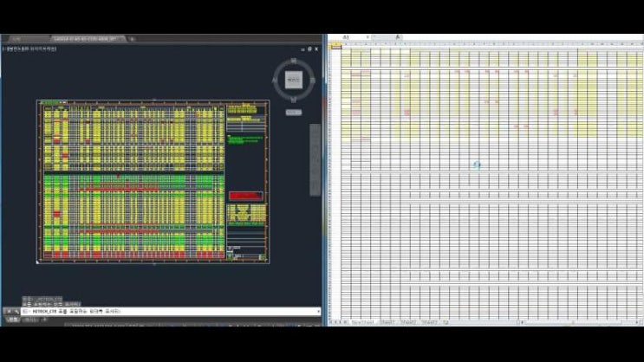Switch to the Model tab in AutoCAD

[14, 320]
